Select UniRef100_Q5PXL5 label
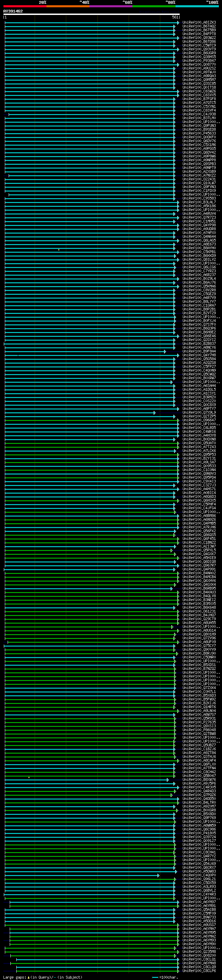Image resolution: width=222 pixels, height=980 pixels. (199, 550)
